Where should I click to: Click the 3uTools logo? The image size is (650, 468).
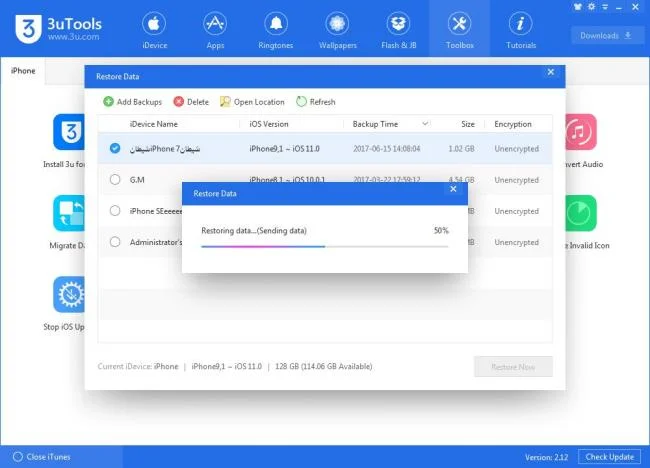tap(58, 28)
